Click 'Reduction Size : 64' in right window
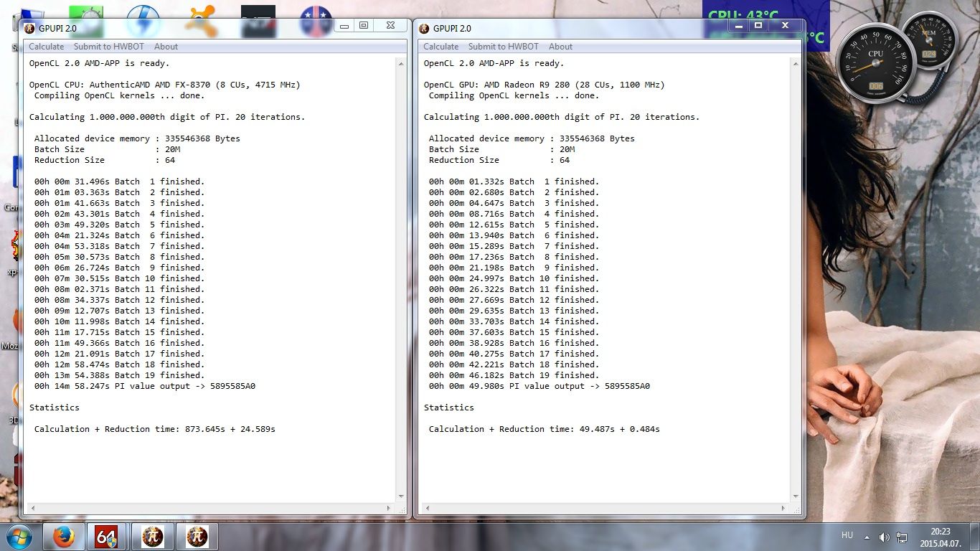The width and height of the screenshot is (980, 551). [x=499, y=160]
